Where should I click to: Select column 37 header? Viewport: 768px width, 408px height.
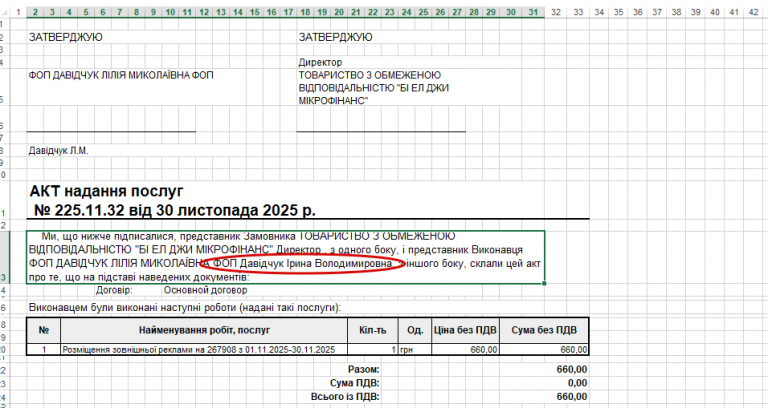point(657,12)
